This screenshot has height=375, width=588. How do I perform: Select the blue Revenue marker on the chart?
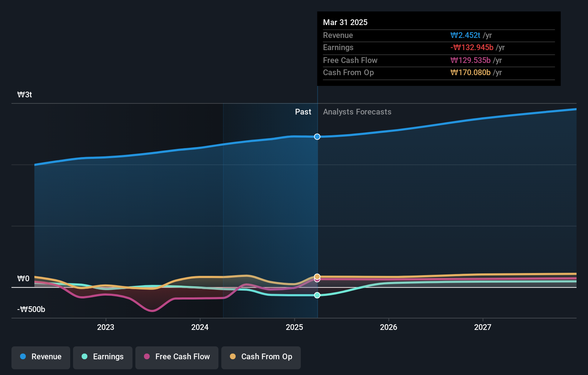(x=317, y=137)
